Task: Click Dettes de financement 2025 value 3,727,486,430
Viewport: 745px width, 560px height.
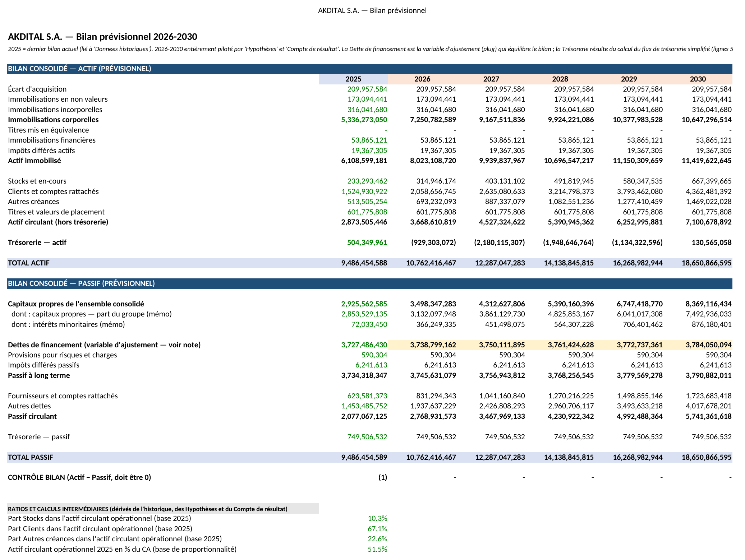Action: click(x=364, y=345)
